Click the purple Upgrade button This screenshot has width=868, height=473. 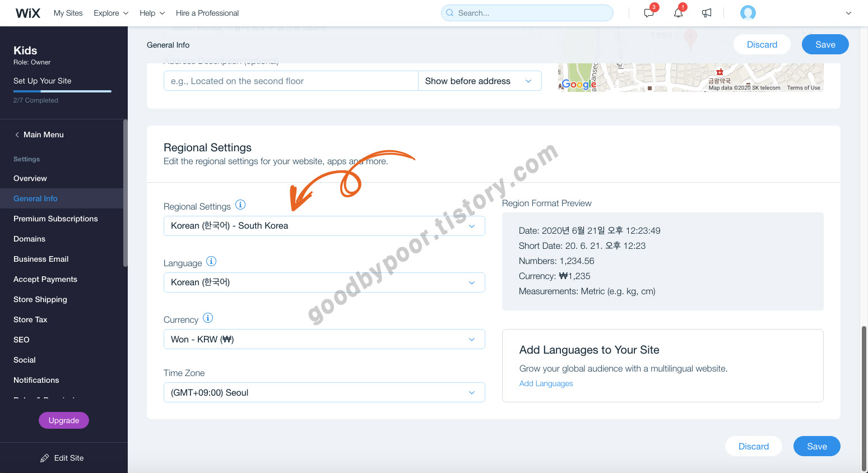tap(64, 420)
